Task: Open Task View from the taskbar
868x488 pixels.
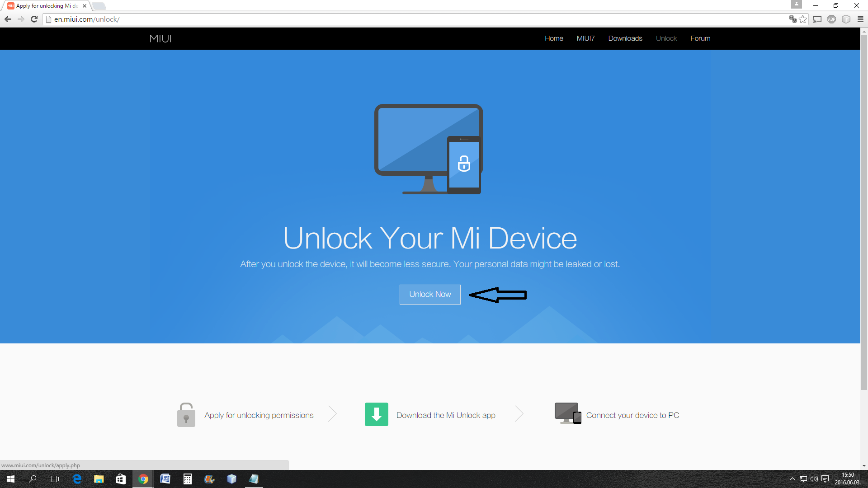Action: point(54,479)
